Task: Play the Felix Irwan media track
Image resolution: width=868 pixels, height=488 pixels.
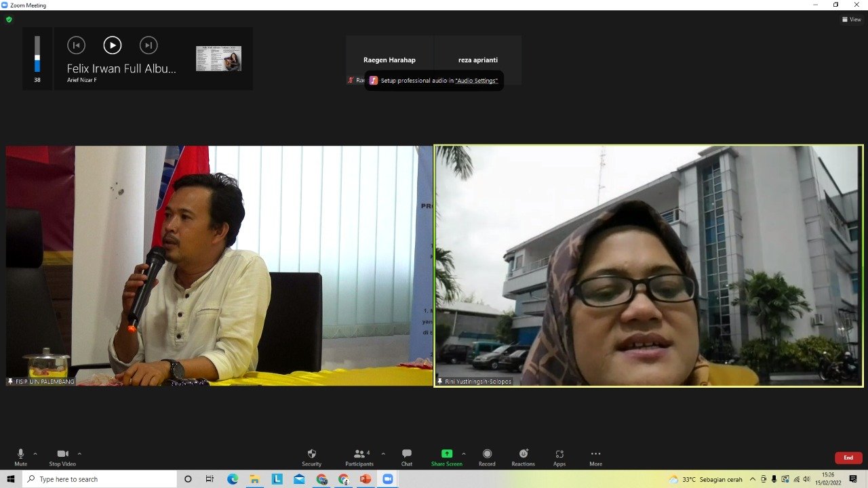Action: (112, 45)
